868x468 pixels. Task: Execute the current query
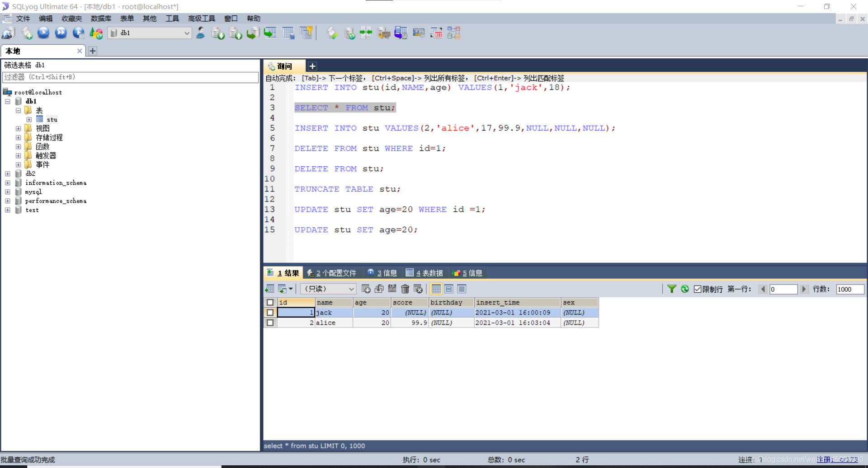tap(43, 33)
